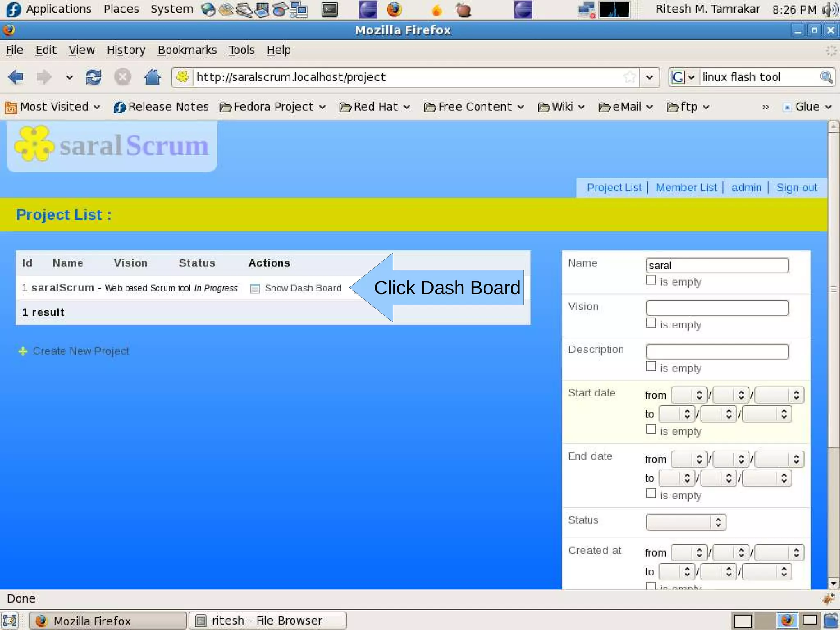
Task: Click the apple-shaped icon in top panel
Action: [x=463, y=9]
